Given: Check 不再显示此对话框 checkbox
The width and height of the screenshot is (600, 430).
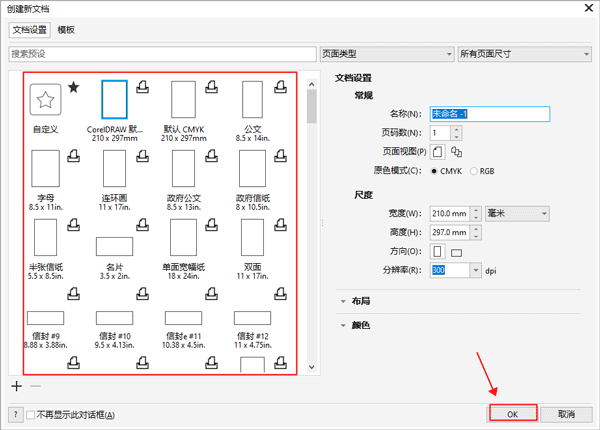Looking at the screenshot, I should click(31, 415).
